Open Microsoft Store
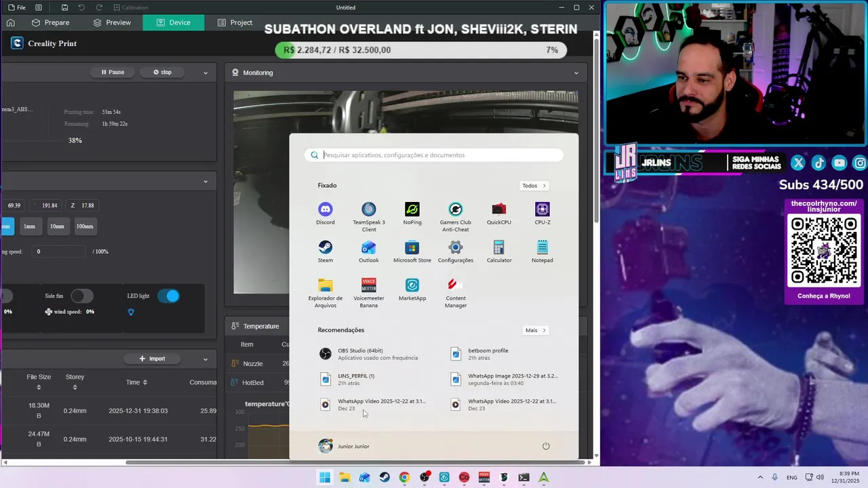This screenshot has height=488, width=868. (x=412, y=251)
